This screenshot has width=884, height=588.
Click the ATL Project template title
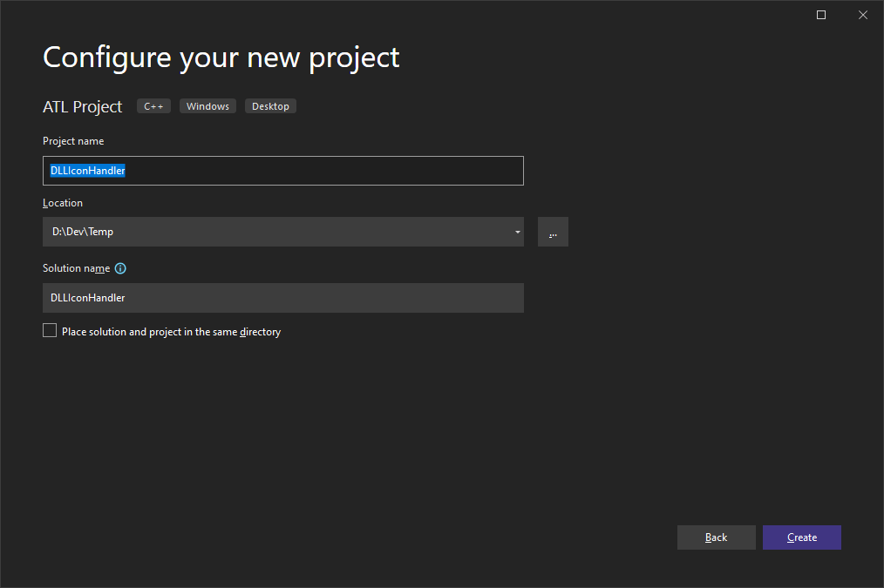pyautogui.click(x=83, y=107)
